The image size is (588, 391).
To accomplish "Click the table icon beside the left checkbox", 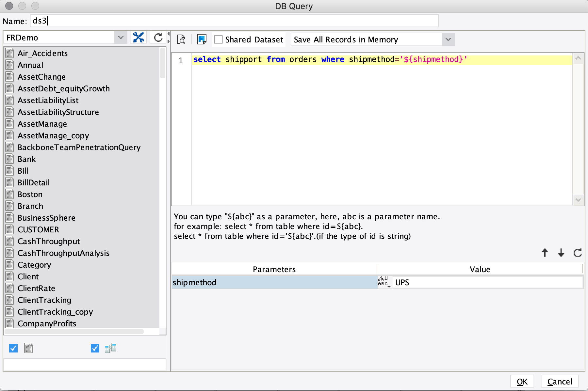I will pyautogui.click(x=28, y=348).
